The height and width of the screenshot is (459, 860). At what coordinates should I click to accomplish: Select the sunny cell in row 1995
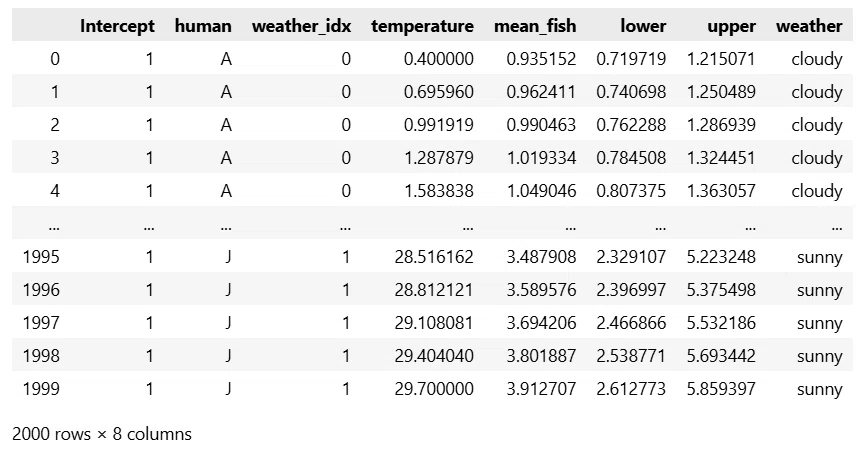819,257
